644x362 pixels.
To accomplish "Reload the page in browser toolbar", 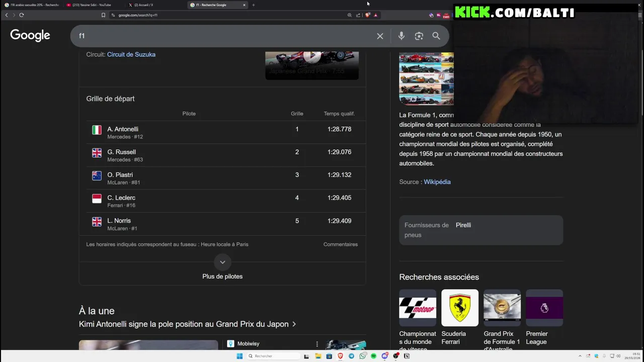I will 22,15.
